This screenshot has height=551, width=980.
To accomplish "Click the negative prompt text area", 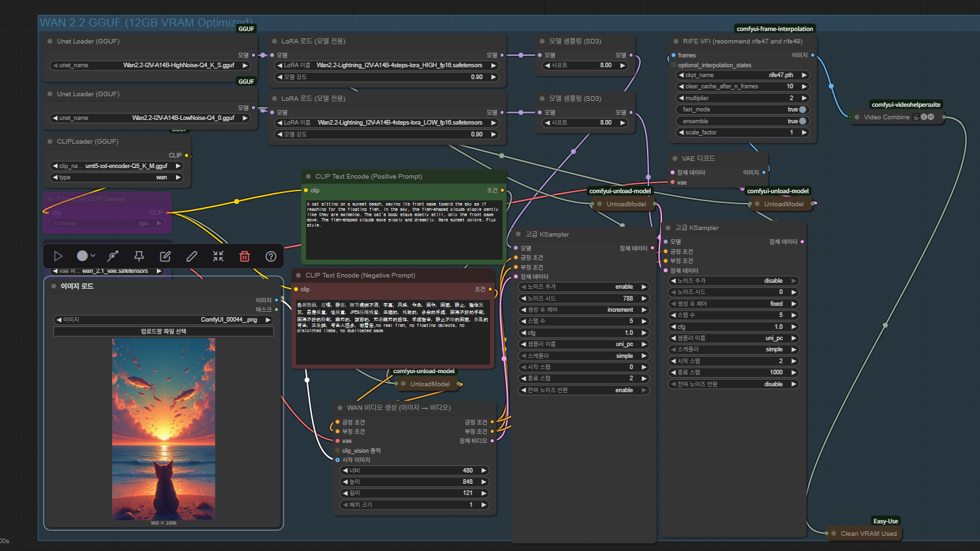I will (x=393, y=331).
